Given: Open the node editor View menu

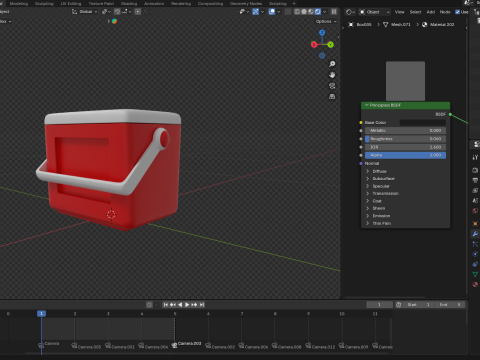Looking at the screenshot, I should (399, 12).
